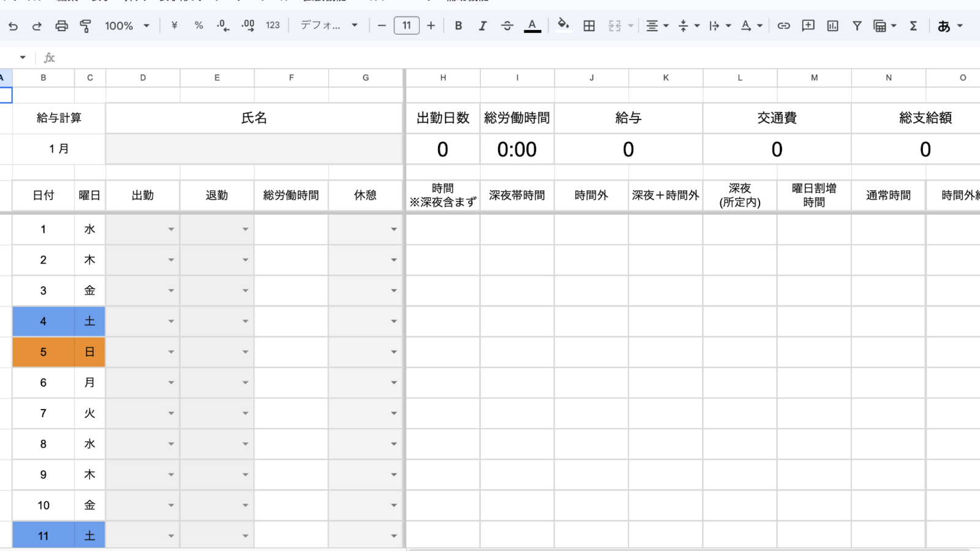Open text rotation dropdown
The width and height of the screenshot is (980, 551).
752,26
